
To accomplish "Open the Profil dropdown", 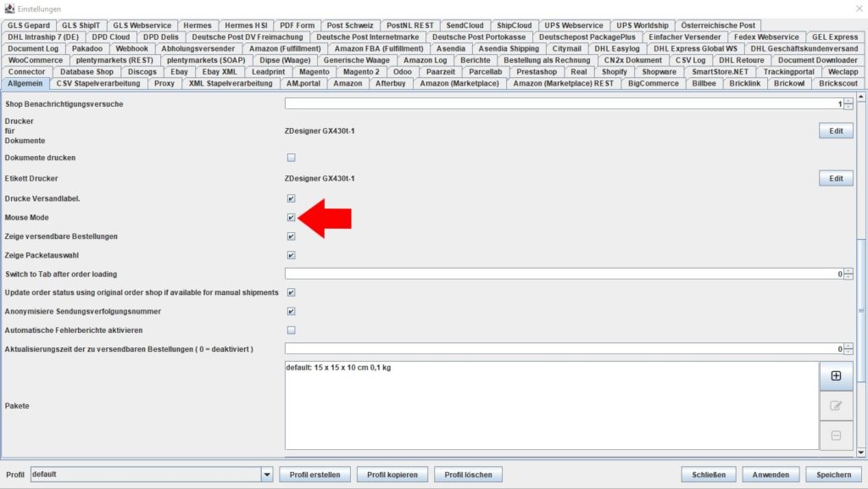I will click(x=267, y=475).
